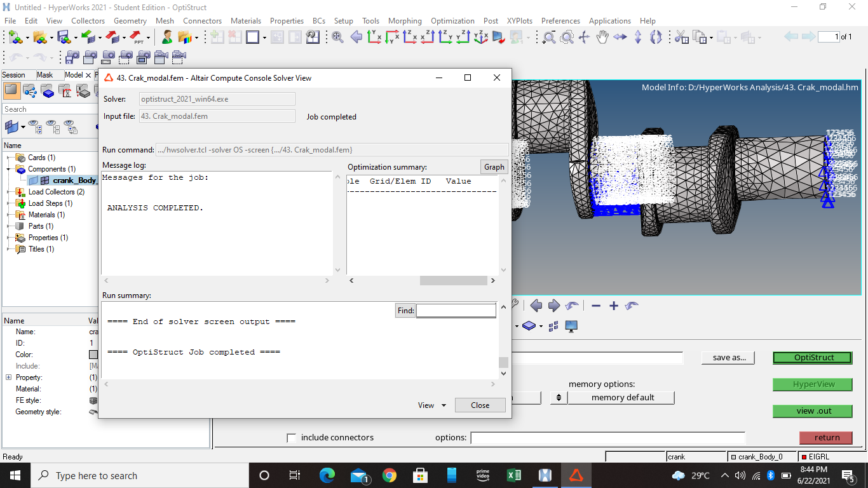Toggle crank_Body geometry display icon
This screenshot has height=488, width=868.
pos(34,180)
